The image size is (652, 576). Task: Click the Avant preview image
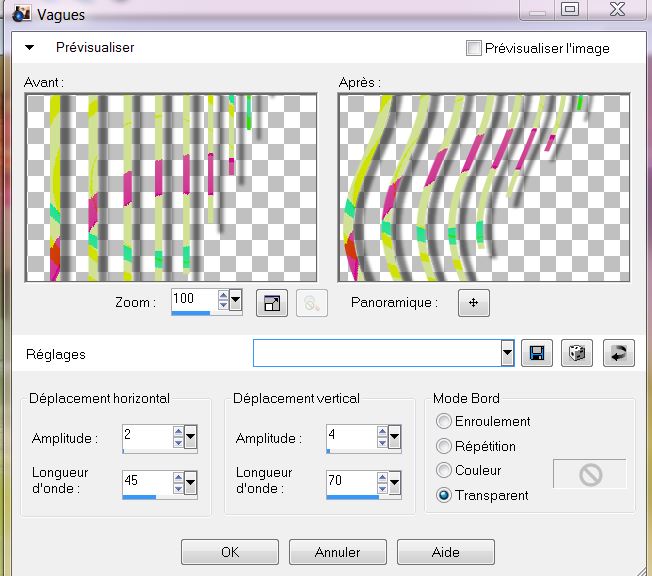click(171, 188)
